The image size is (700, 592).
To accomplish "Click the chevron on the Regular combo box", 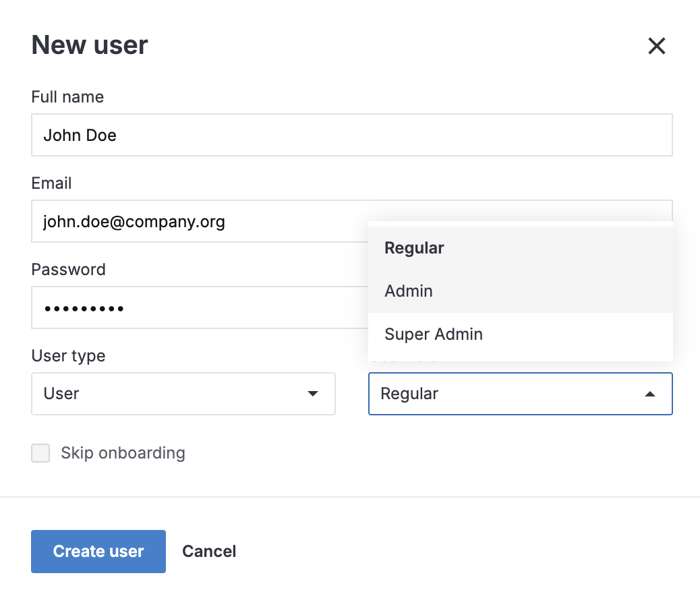I will 649,394.
